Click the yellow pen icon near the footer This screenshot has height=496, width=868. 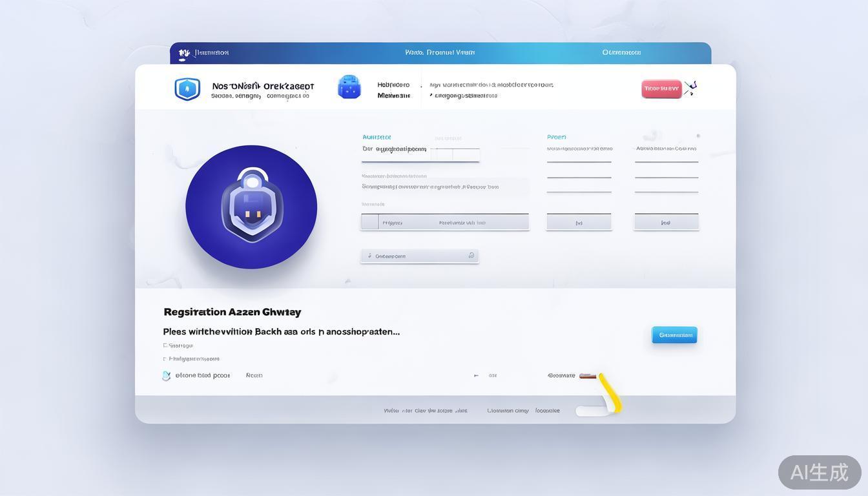[x=610, y=392]
